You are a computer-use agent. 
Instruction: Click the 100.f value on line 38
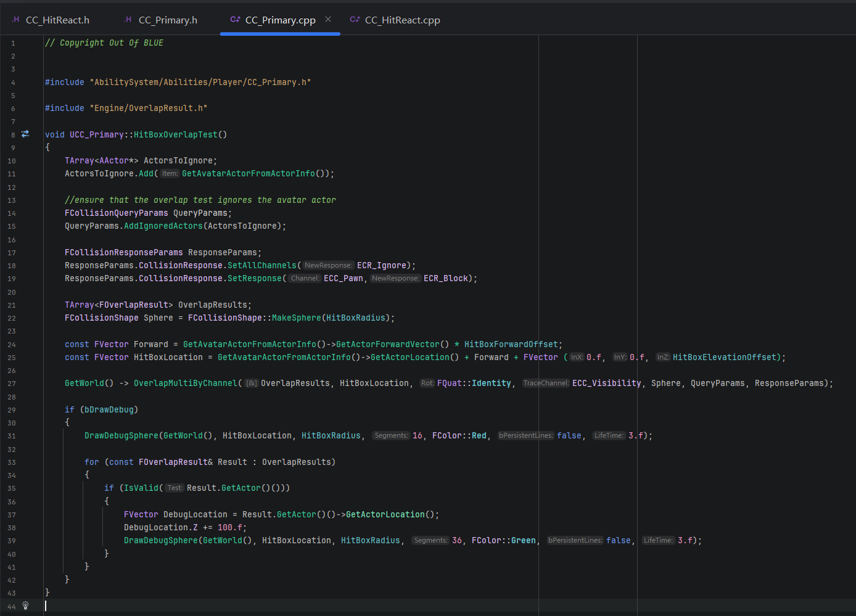230,527
